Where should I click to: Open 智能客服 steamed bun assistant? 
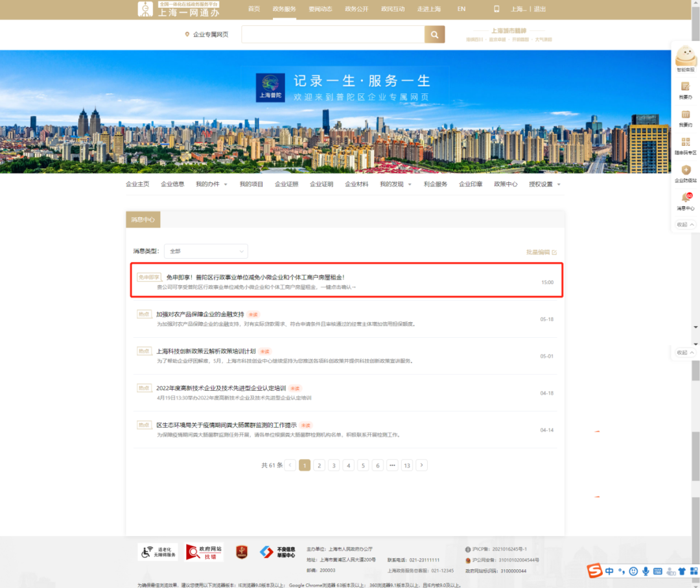click(685, 56)
